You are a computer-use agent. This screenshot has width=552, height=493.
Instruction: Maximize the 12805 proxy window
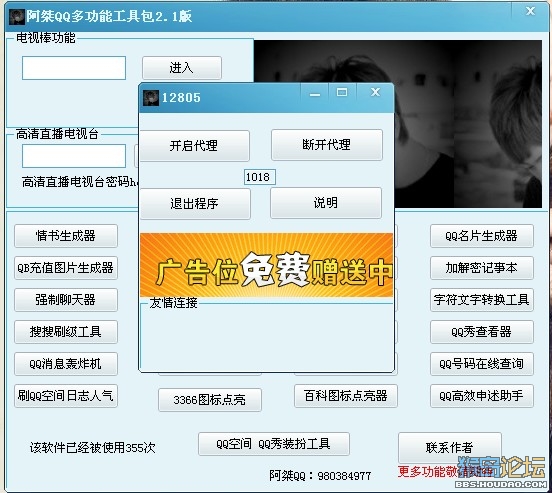342,93
